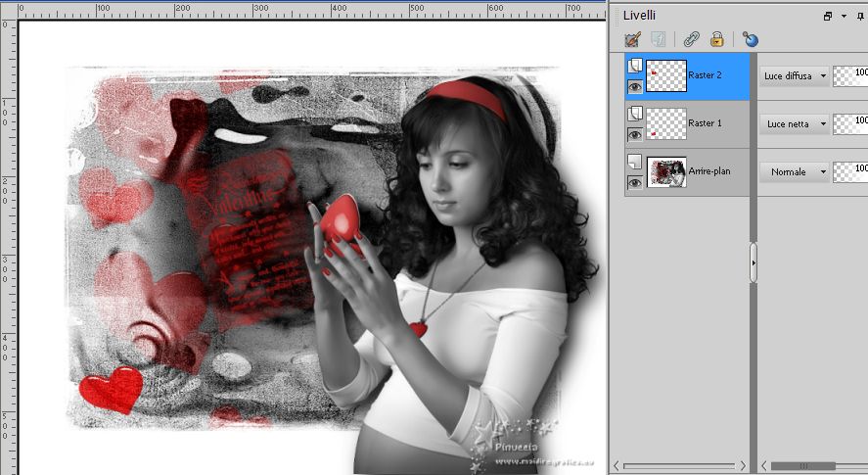Image resolution: width=868 pixels, height=475 pixels.
Task: Hide the Raster 1 layer with its eye icon
Action: pos(634,134)
